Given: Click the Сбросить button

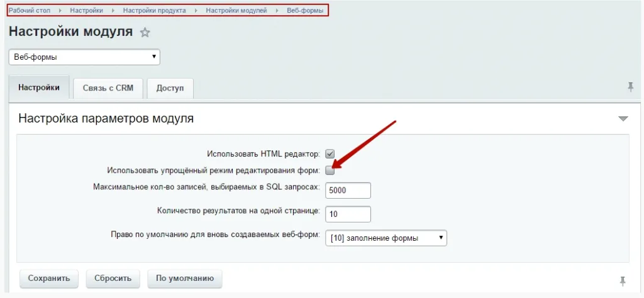Looking at the screenshot, I should (113, 278).
